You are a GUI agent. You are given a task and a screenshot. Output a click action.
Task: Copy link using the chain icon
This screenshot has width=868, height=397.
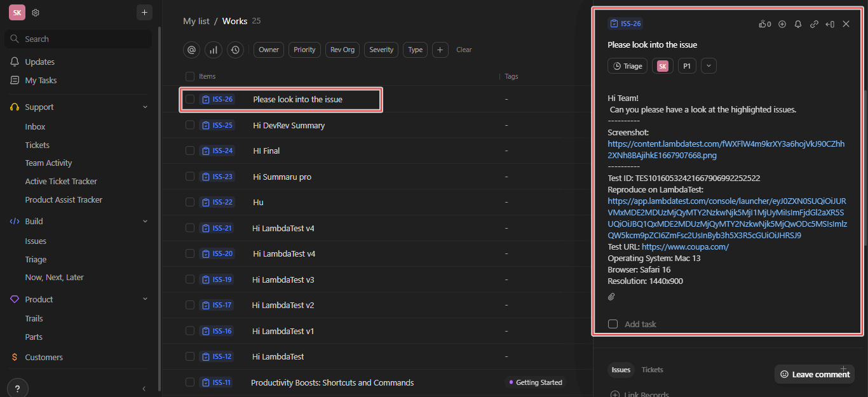(814, 24)
